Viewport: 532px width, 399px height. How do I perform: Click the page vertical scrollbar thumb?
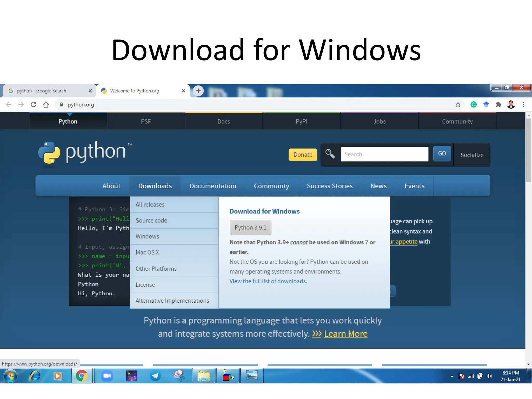pyautogui.click(x=528, y=150)
